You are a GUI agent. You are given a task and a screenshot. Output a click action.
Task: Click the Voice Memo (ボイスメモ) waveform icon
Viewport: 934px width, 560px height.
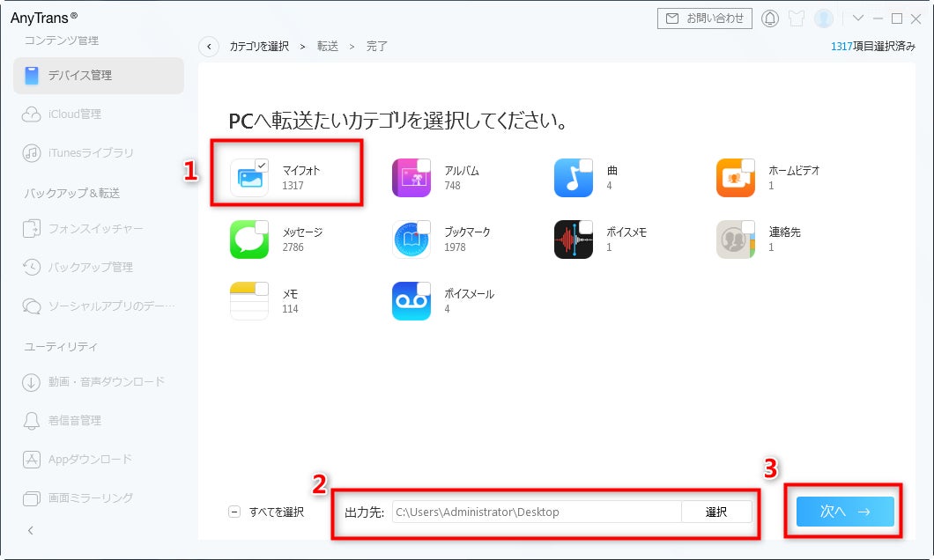(573, 239)
